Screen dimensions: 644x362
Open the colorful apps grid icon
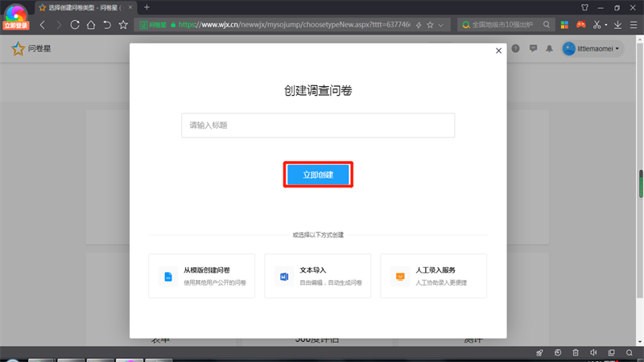tap(565, 25)
